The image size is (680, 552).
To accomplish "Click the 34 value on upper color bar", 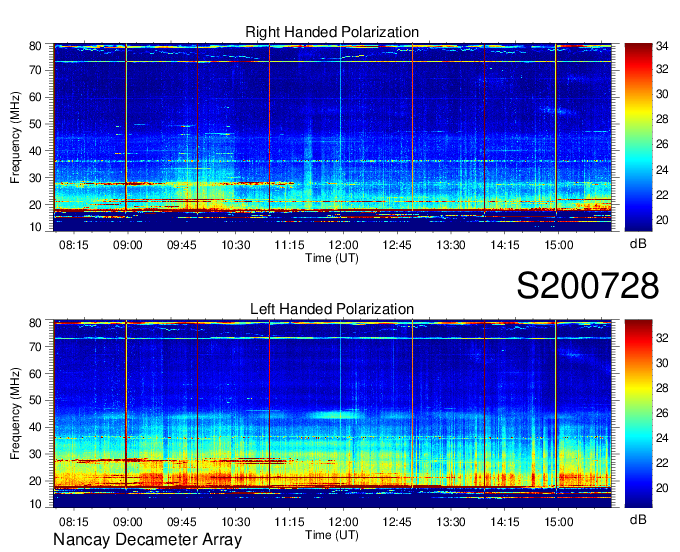I will click(x=662, y=46).
